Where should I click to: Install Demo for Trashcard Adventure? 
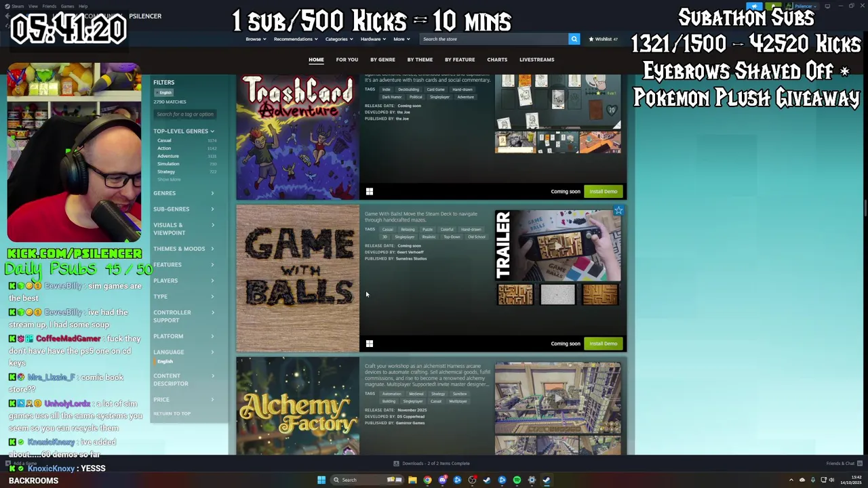tap(603, 191)
